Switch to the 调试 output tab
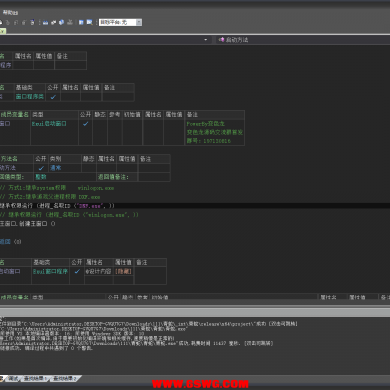390x390 pixels. pyautogui.click(x=13, y=379)
